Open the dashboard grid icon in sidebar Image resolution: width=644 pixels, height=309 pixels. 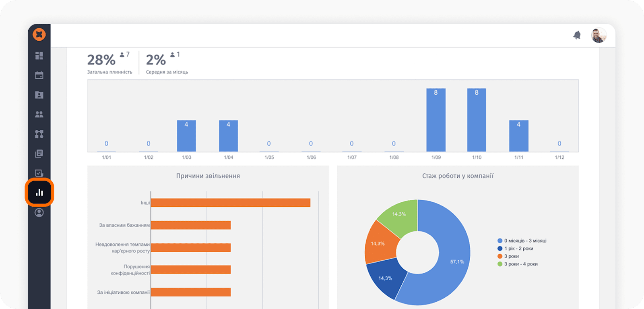(x=39, y=56)
